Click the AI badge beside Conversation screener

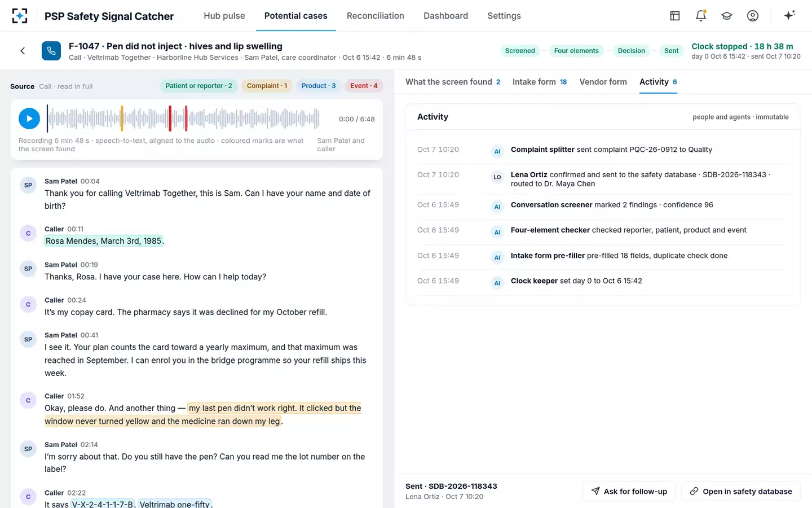(x=497, y=207)
